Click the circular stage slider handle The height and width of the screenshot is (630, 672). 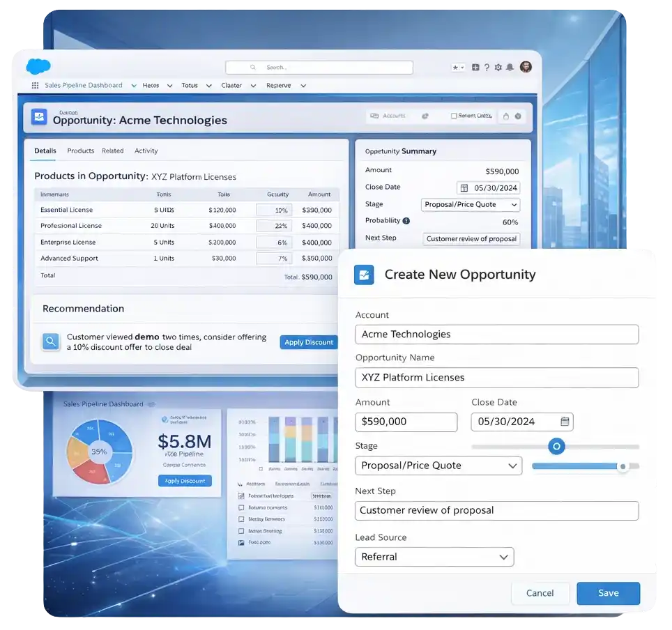(x=556, y=446)
